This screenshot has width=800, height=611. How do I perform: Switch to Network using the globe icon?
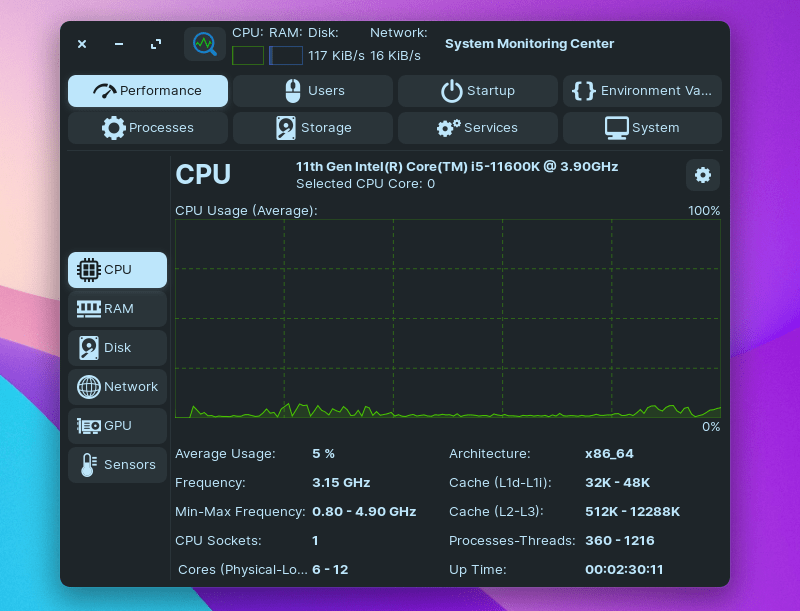(91, 386)
